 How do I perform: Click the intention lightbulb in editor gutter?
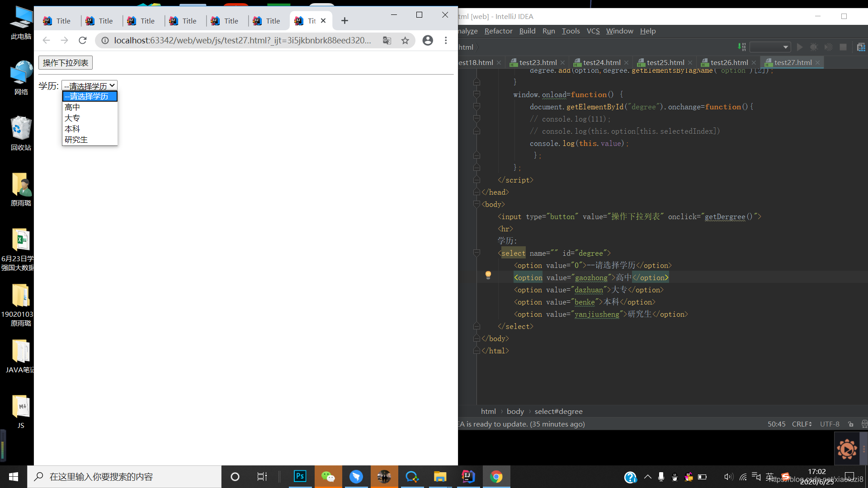click(x=488, y=275)
